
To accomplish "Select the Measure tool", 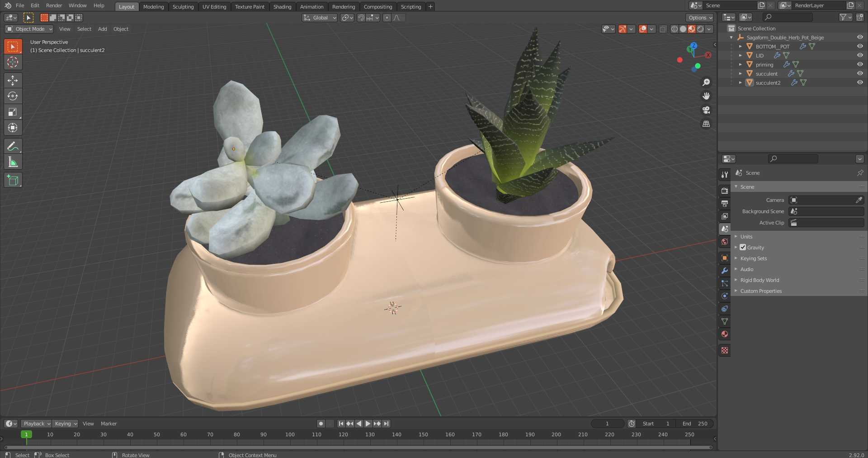I will [x=13, y=162].
